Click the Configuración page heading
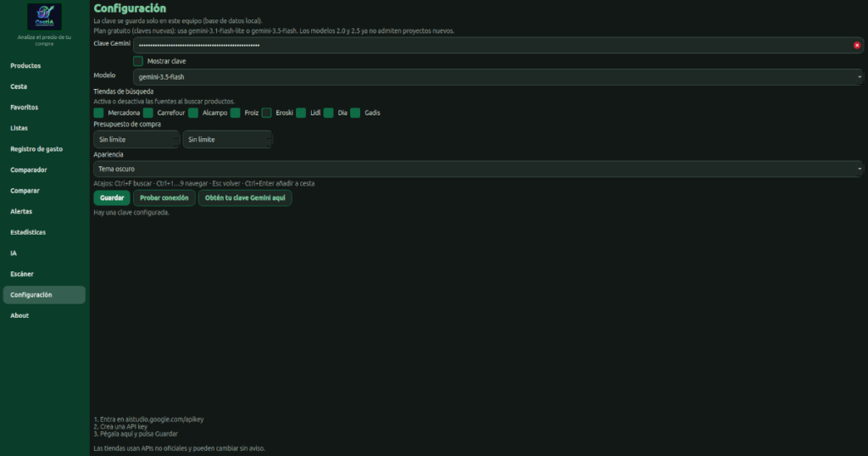 click(x=130, y=8)
